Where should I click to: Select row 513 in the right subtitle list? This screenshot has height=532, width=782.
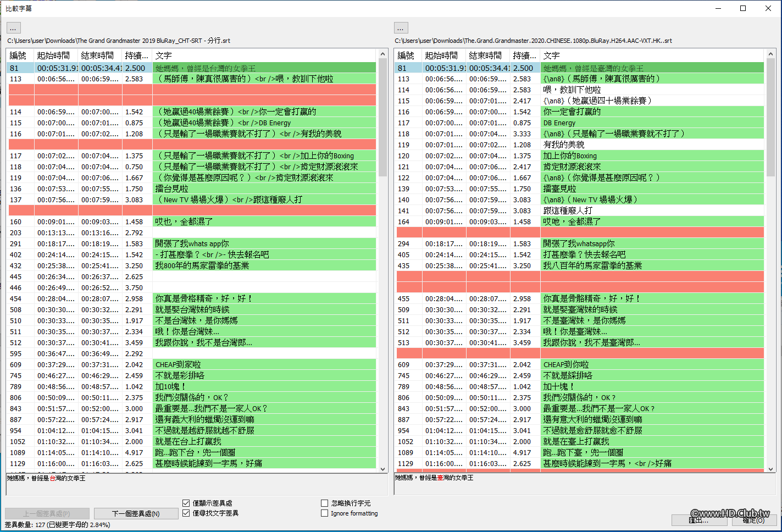[579, 343]
